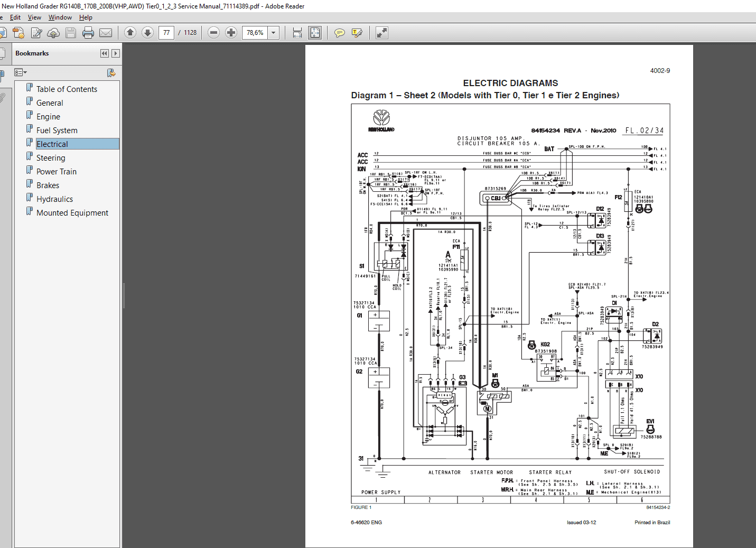The image size is (756, 548).
Task: Open the zoom percentage dropdown
Action: pyautogui.click(x=274, y=33)
